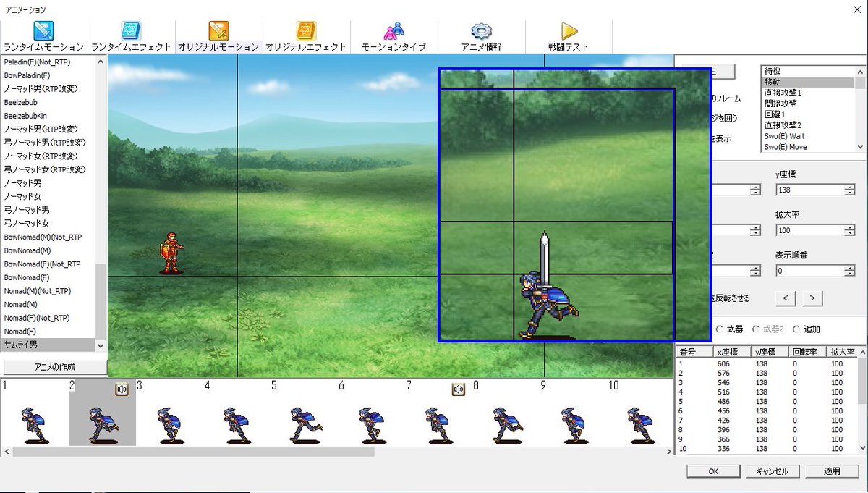Start the 戦闘テスト play icon
868x493 pixels.
click(569, 31)
